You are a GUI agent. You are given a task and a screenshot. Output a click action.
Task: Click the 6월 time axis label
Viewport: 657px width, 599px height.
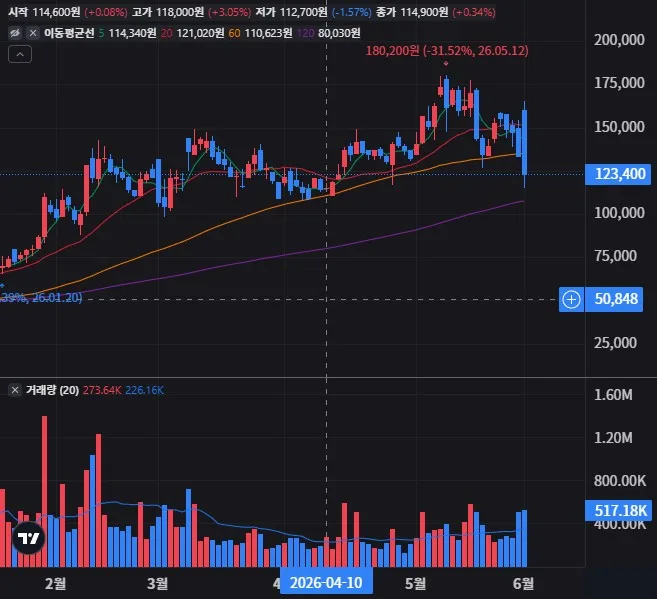point(523,583)
